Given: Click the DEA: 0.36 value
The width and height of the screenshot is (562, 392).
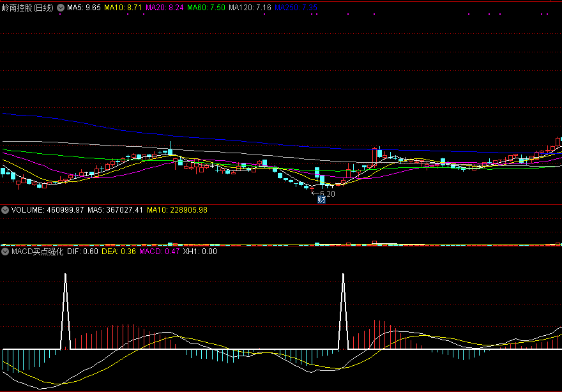Looking at the screenshot, I should (x=119, y=252).
